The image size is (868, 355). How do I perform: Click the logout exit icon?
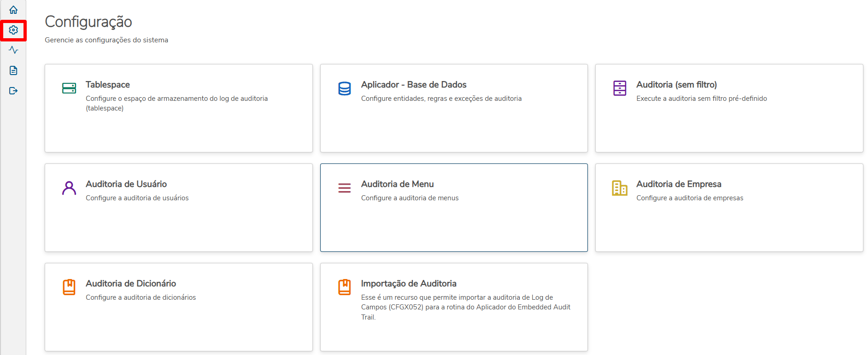(x=13, y=91)
